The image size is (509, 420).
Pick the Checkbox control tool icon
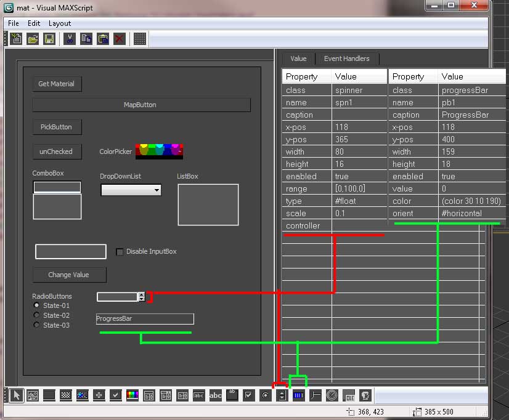[249, 395]
